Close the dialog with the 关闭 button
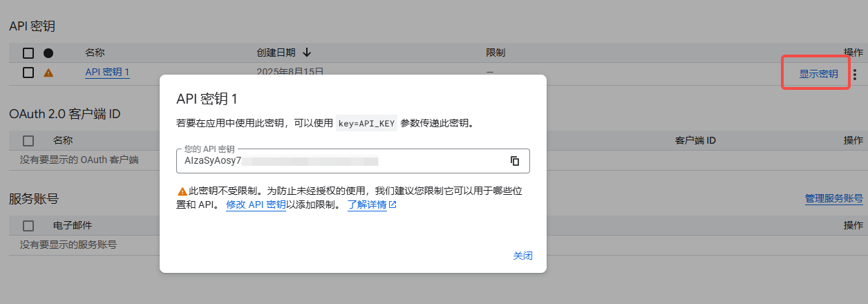The height and width of the screenshot is (304, 868). (x=522, y=256)
